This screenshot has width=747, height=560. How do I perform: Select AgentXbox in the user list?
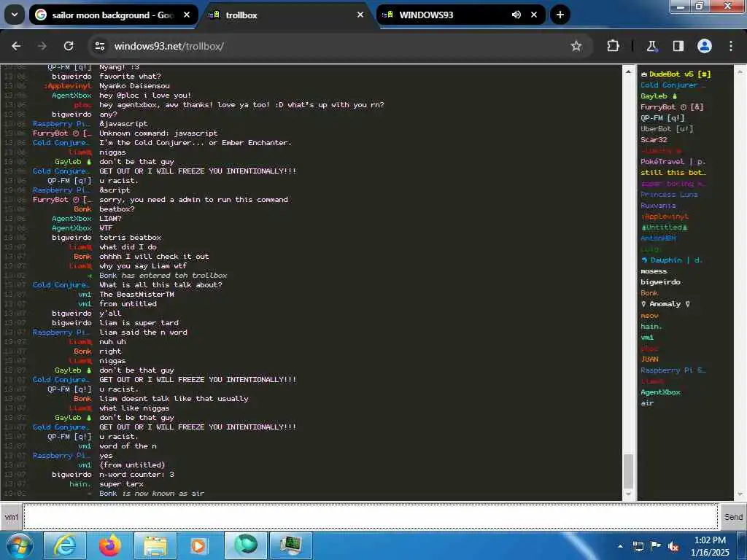click(x=660, y=392)
